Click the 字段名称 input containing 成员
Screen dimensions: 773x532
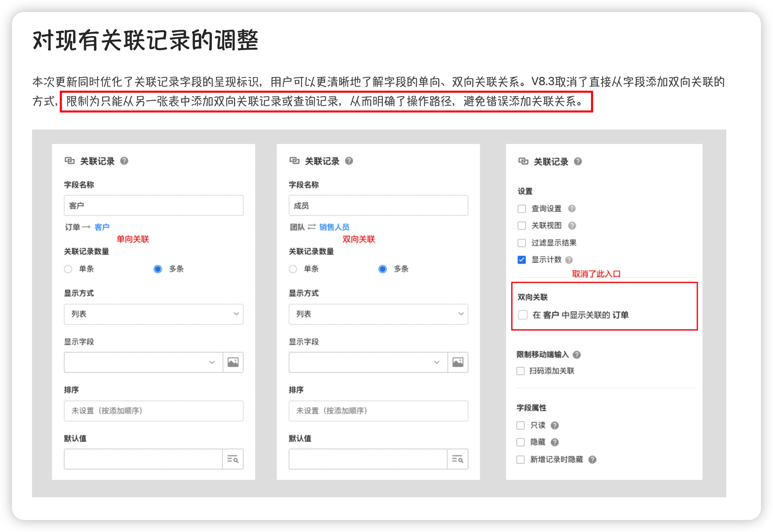tap(378, 206)
